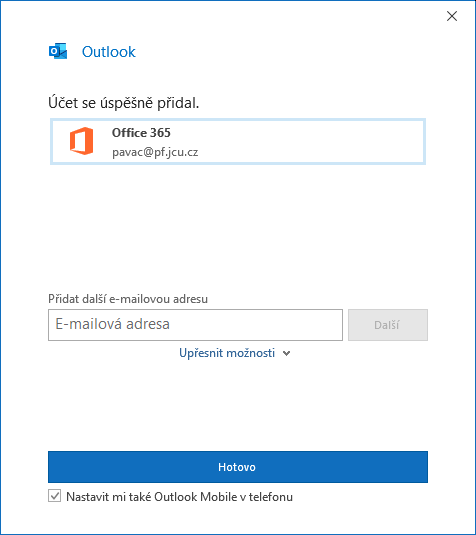476x535 pixels.
Task: Open the Upřesnit možnosti link text
Action: coord(227,353)
